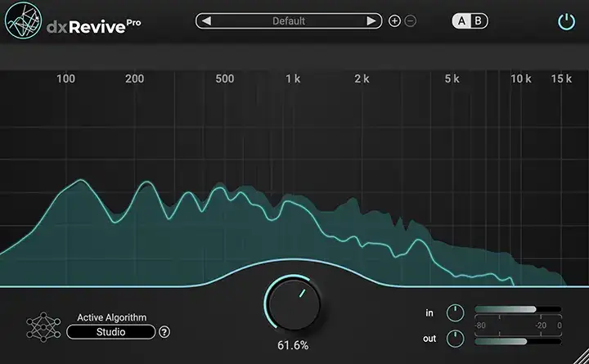Click the -20 meter scale mark

541,326
